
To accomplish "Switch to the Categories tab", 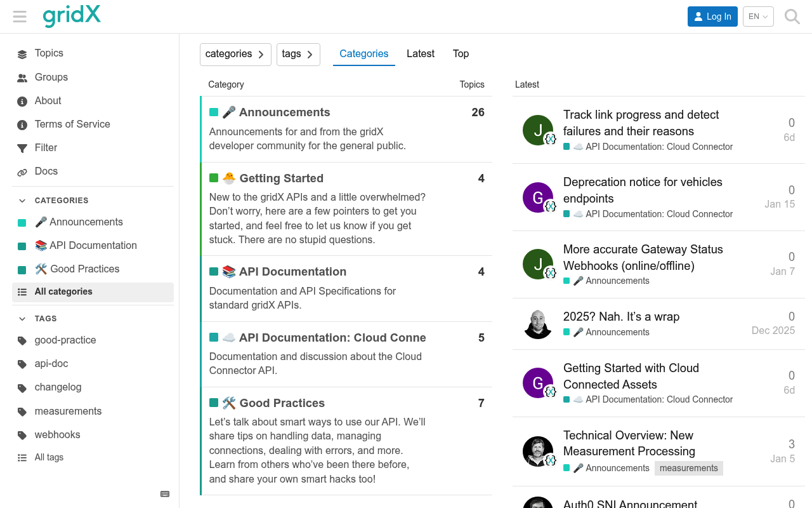I will (x=364, y=54).
